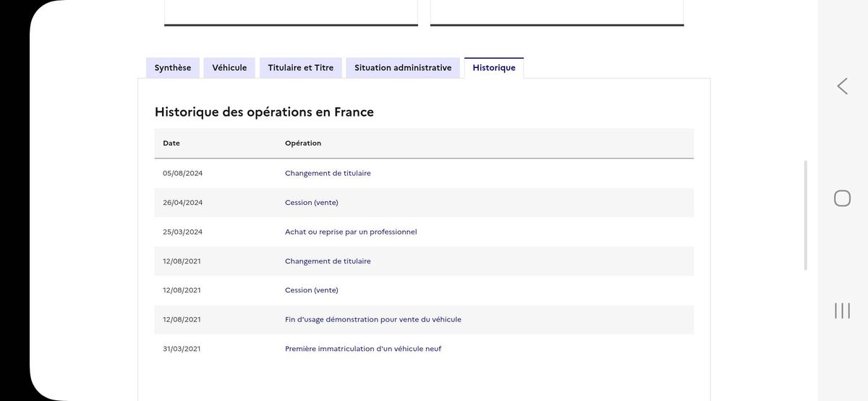The width and height of the screenshot is (868, 401).
Task: Click the 25/03/2024 date cell
Action: [182, 232]
